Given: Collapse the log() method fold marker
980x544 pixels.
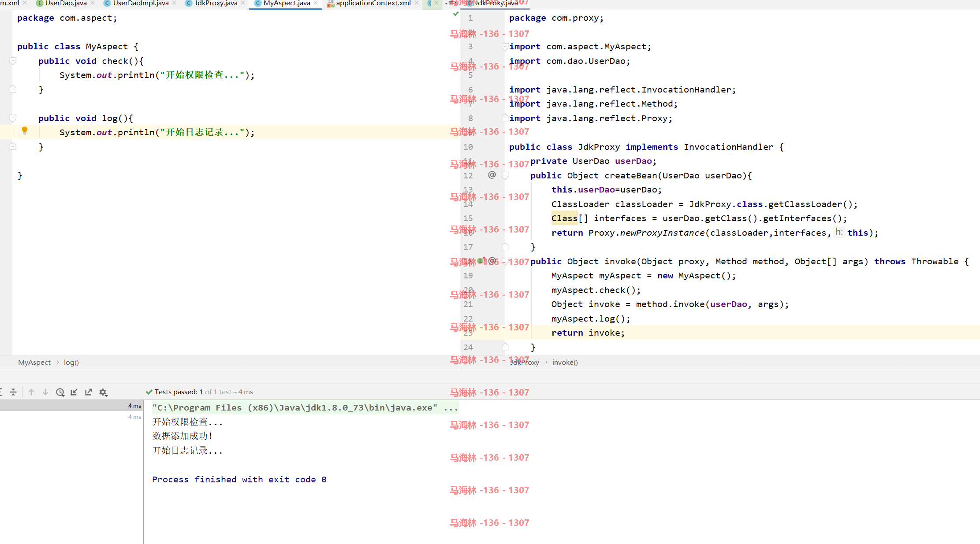Looking at the screenshot, I should pos(13,118).
